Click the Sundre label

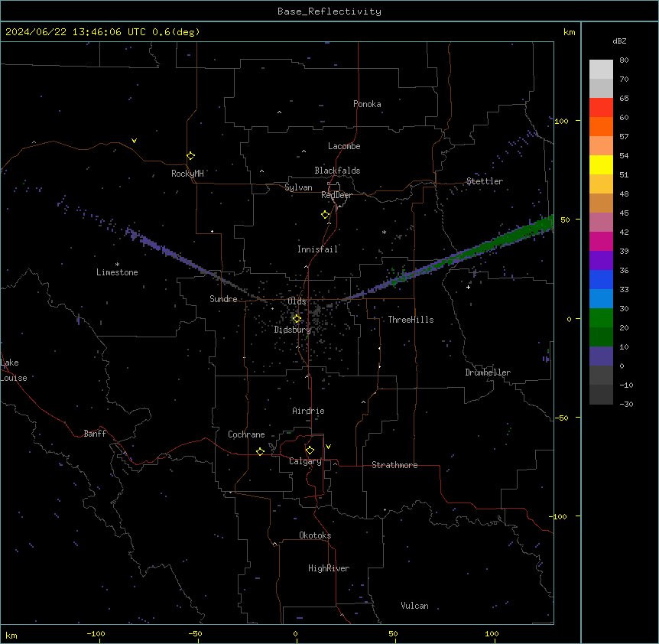pos(223,299)
